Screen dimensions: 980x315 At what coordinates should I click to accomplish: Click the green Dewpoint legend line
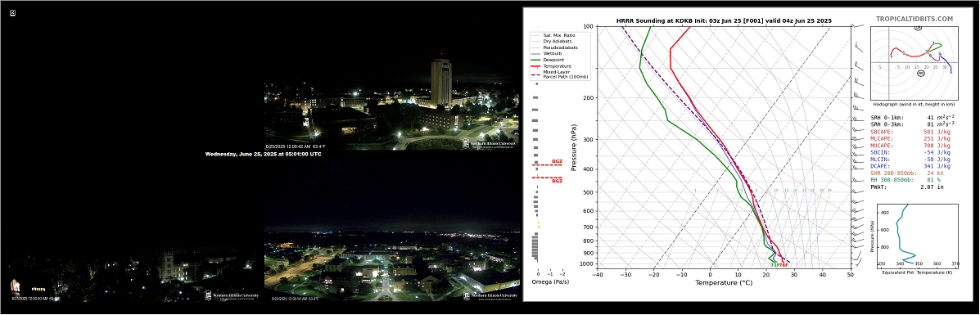pos(535,60)
